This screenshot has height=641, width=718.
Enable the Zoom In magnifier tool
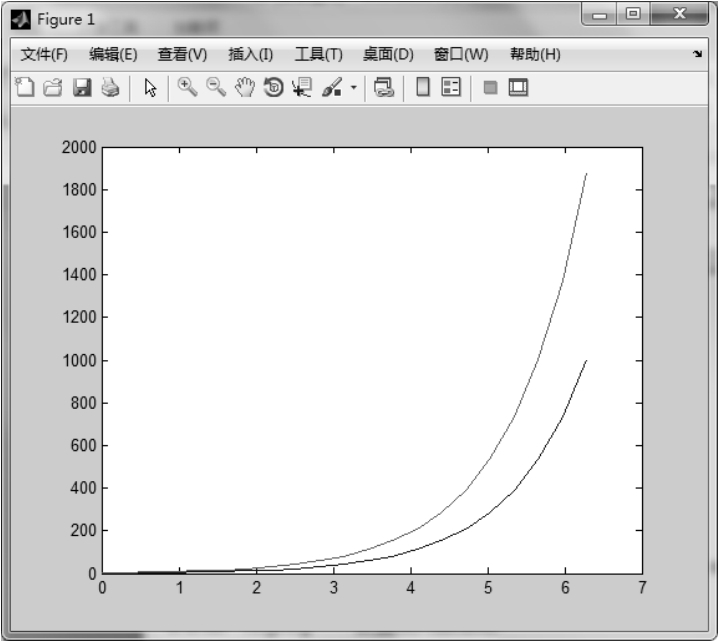(187, 88)
